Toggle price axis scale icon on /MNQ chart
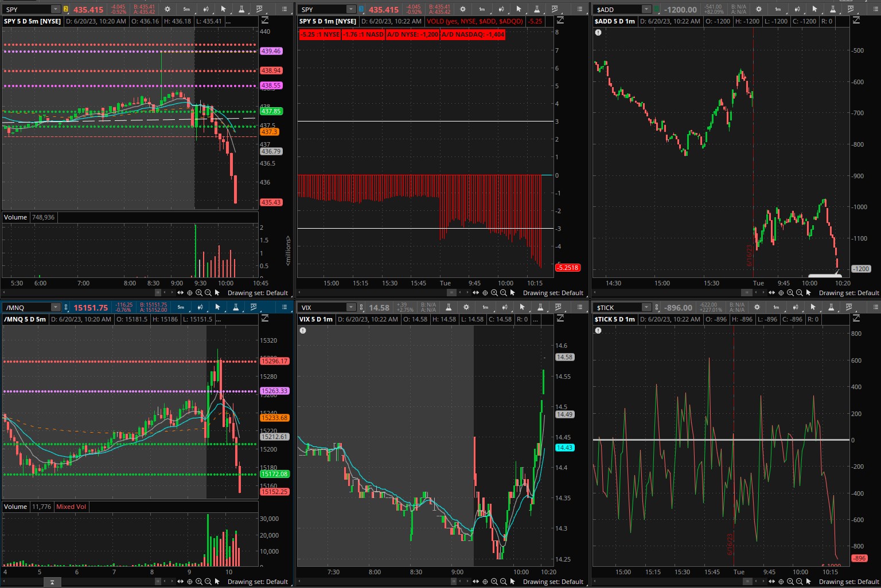Viewport: 881px width, 588px height. coord(265,318)
